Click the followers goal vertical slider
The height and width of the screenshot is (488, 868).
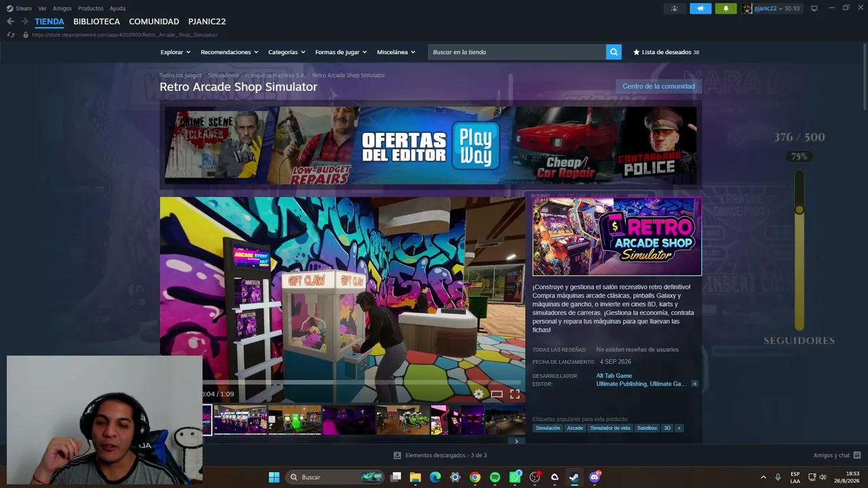pyautogui.click(x=800, y=251)
